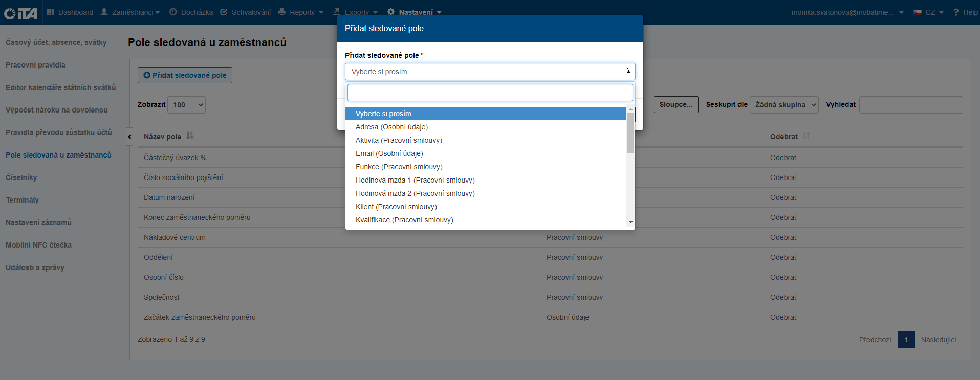The height and width of the screenshot is (380, 980).
Task: Select Adresa (Osobní údaje) option
Action: pyautogui.click(x=391, y=127)
